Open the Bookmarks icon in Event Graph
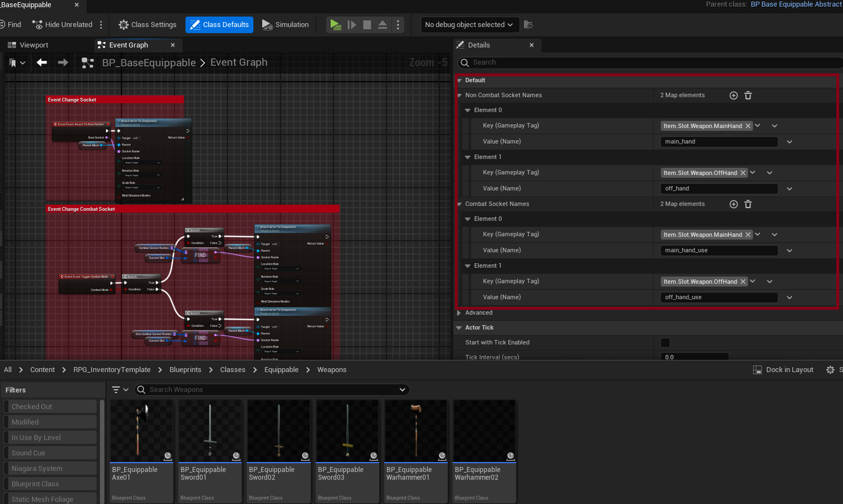 click(13, 63)
